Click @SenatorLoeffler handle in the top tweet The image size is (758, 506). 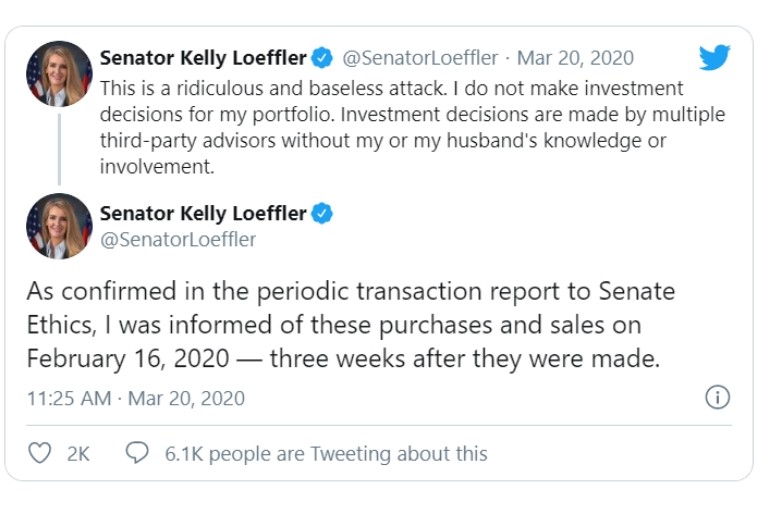(x=420, y=58)
